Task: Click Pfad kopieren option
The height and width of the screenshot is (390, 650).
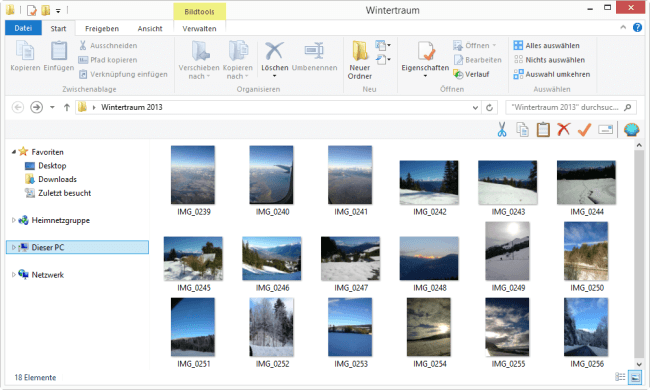Action: click(108, 60)
